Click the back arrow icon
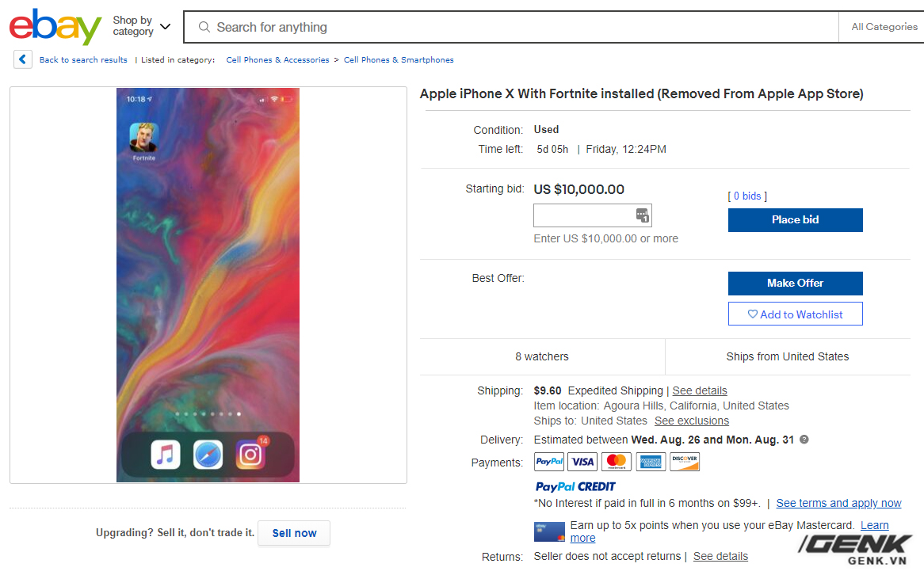The width and height of the screenshot is (924, 575). pos(23,59)
